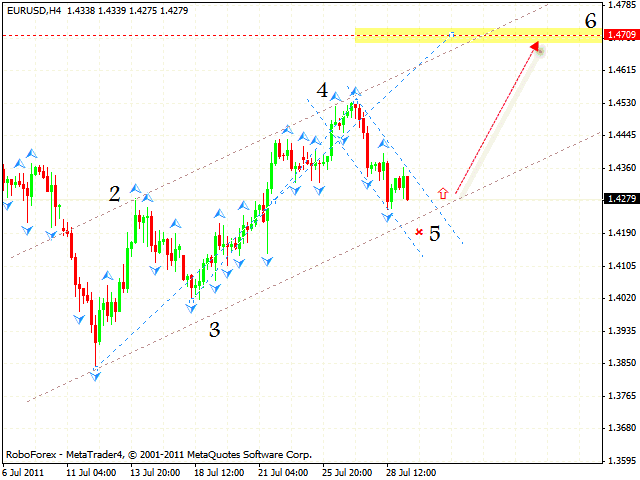The width and height of the screenshot is (640, 480).
Task: Select wave label 2 on the chart
Action: (114, 193)
